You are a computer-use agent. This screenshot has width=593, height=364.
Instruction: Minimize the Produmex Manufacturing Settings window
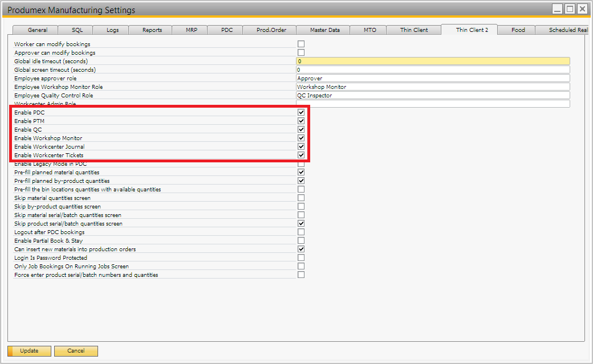[x=557, y=9]
